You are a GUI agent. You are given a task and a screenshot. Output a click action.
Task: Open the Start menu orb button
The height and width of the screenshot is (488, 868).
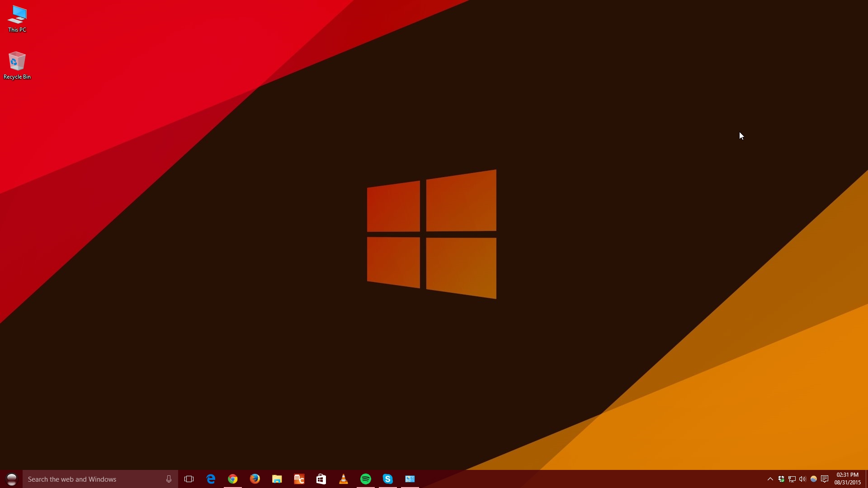[x=11, y=479]
